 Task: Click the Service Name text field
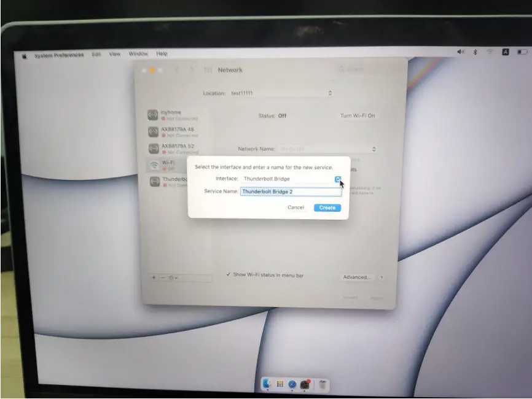pyautogui.click(x=291, y=192)
